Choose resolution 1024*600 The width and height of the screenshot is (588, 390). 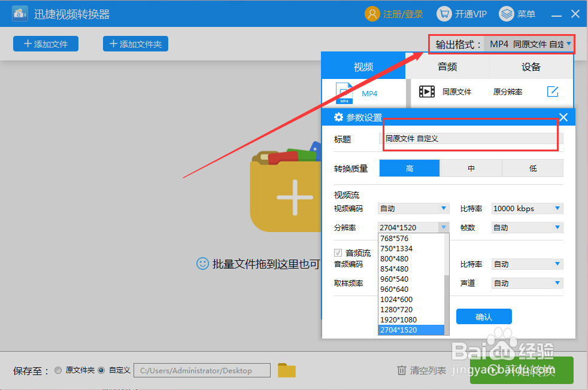(411, 299)
